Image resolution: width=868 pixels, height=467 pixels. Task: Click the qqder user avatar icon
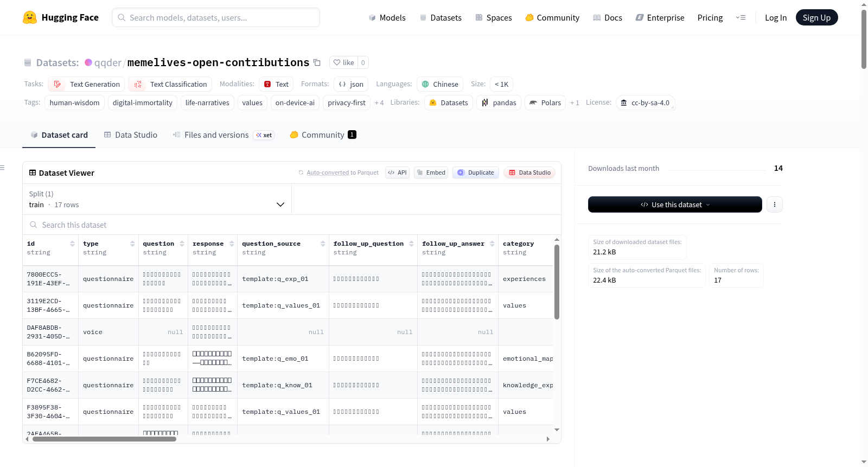(88, 62)
